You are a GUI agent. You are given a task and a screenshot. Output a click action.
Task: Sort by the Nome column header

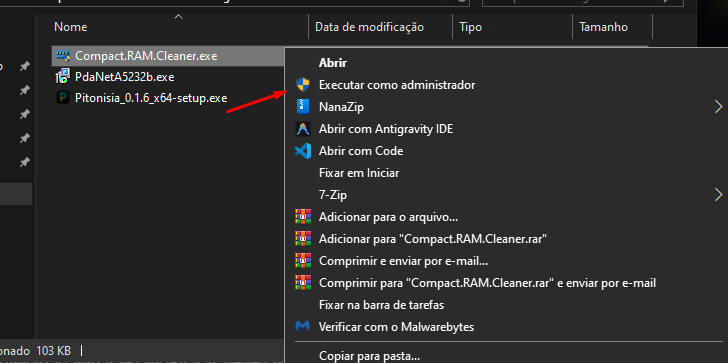pyautogui.click(x=71, y=27)
